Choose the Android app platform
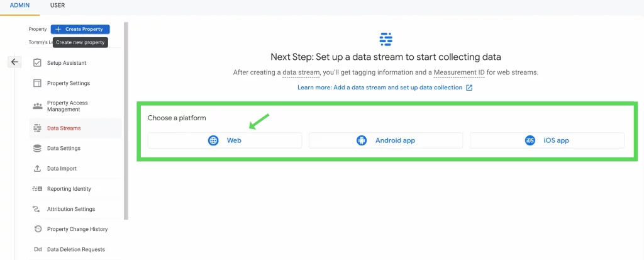The width and height of the screenshot is (644, 260). (386, 140)
